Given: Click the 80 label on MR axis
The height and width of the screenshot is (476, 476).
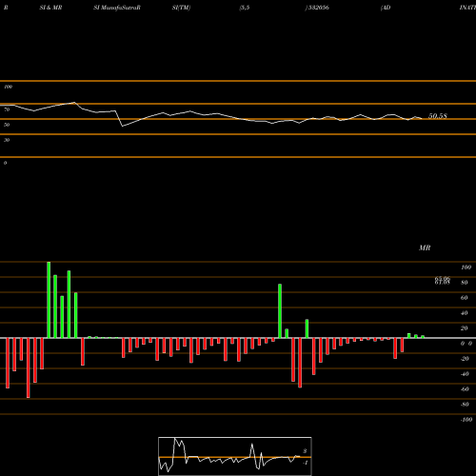Looking at the screenshot, I should 465,283.
